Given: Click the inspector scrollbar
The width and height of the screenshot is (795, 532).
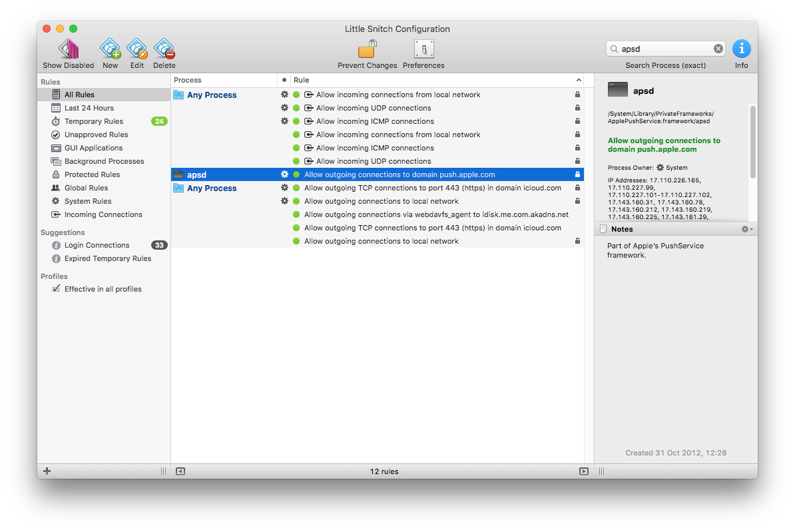Looking at the screenshot, I should pos(753,142).
